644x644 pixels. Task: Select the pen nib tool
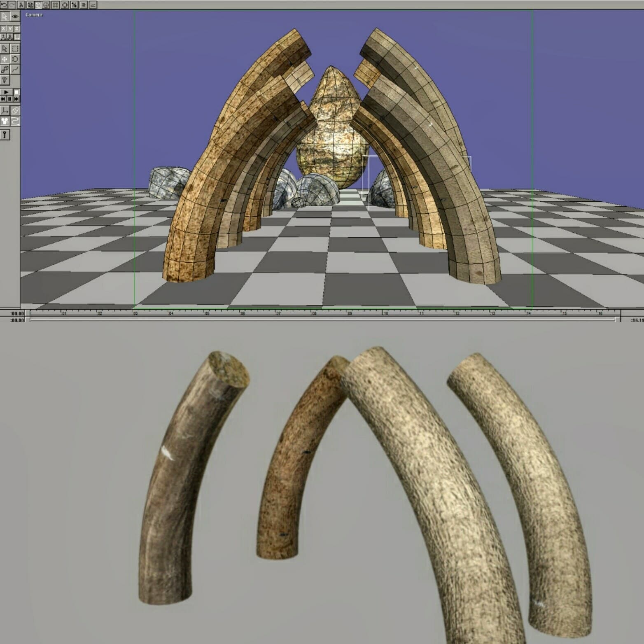point(5,80)
